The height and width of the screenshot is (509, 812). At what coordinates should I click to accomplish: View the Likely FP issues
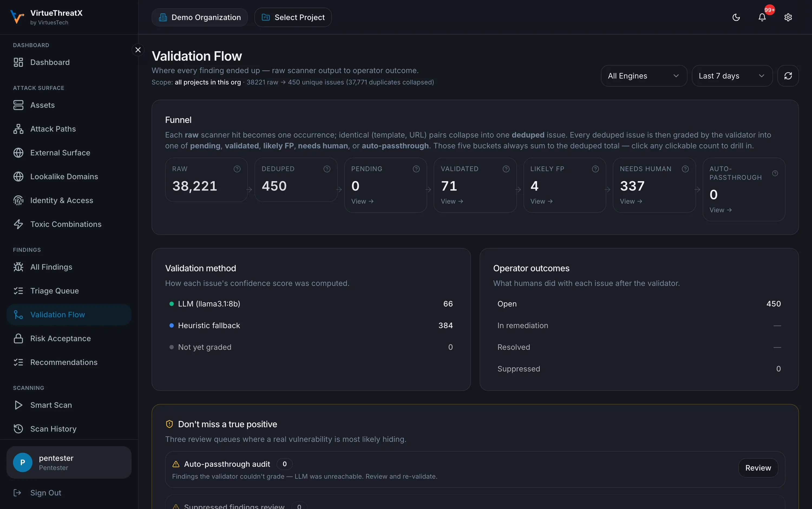point(541,201)
